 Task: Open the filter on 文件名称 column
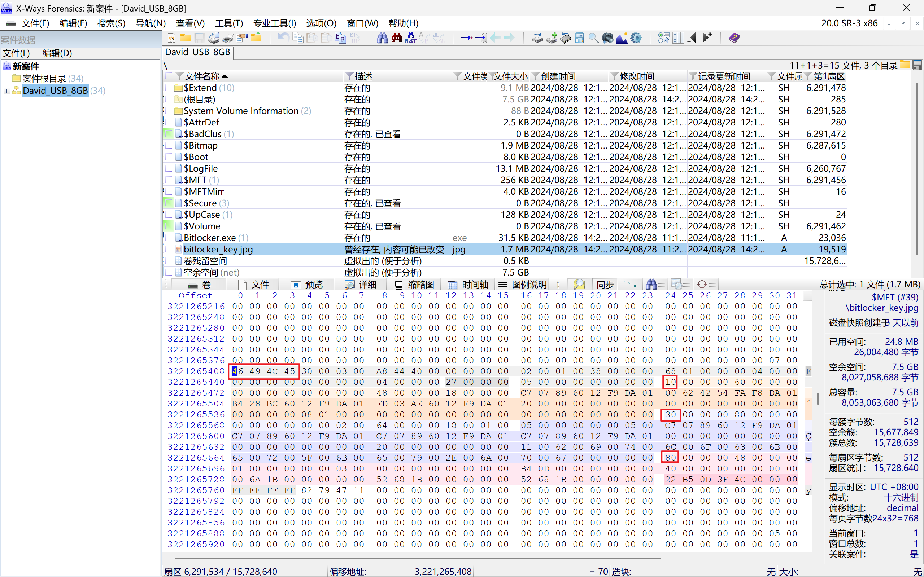(179, 76)
